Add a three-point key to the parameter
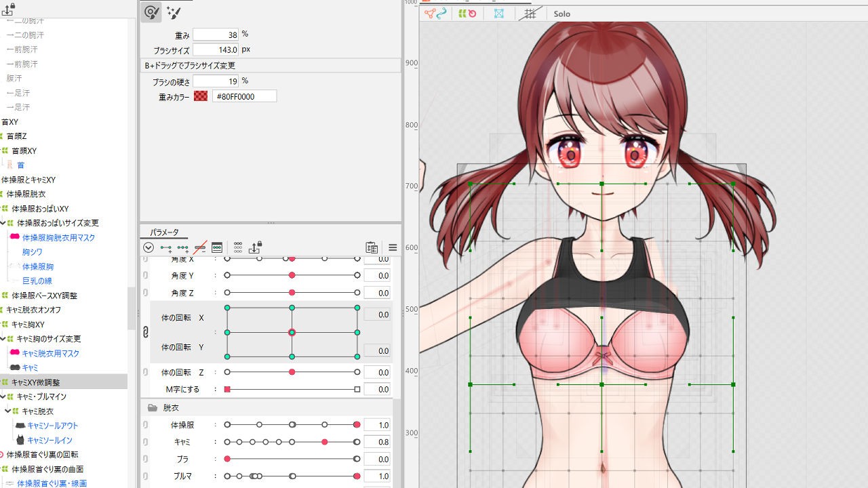The image size is (868, 488). 183,247
